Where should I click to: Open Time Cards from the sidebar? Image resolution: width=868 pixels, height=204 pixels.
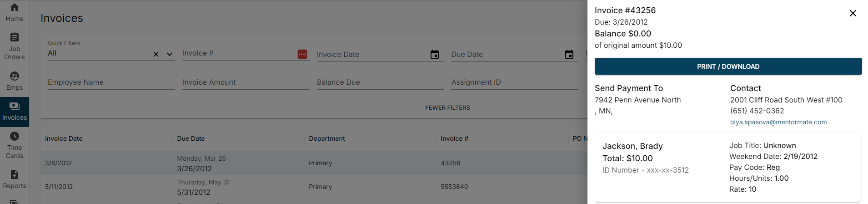click(x=15, y=145)
